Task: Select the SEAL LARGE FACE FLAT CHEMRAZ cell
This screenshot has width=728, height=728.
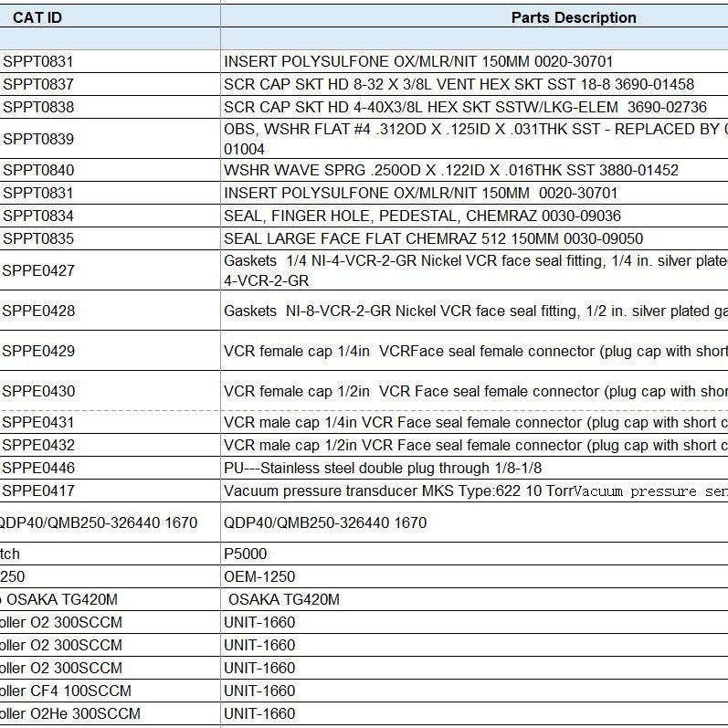Action: coord(433,238)
